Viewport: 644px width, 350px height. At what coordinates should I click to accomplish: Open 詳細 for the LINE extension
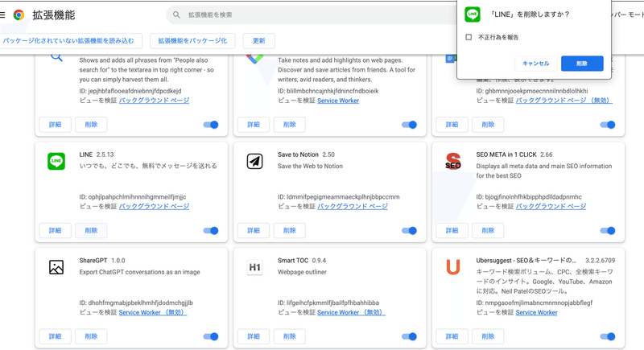pyautogui.click(x=55, y=231)
